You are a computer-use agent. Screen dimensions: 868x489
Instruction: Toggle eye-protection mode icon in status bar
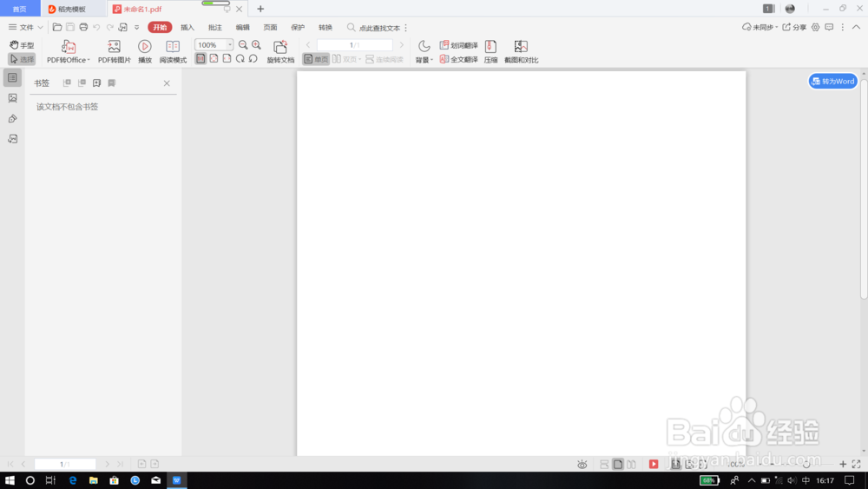point(582,464)
